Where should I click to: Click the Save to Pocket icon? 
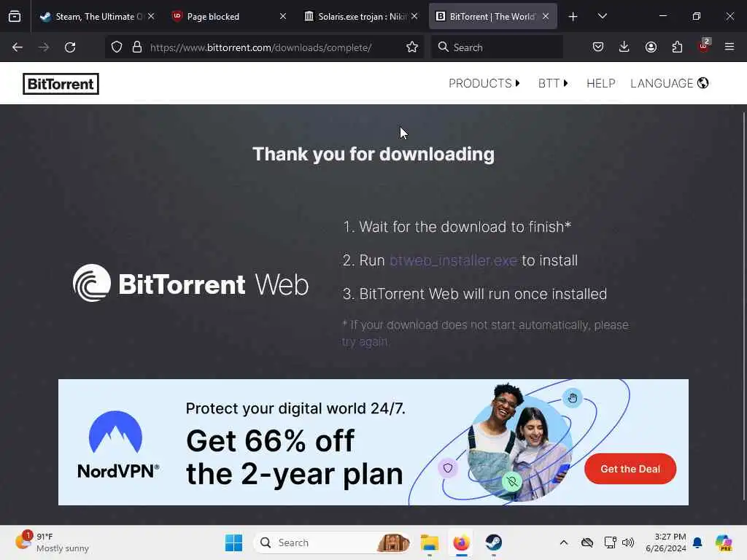pos(598,47)
